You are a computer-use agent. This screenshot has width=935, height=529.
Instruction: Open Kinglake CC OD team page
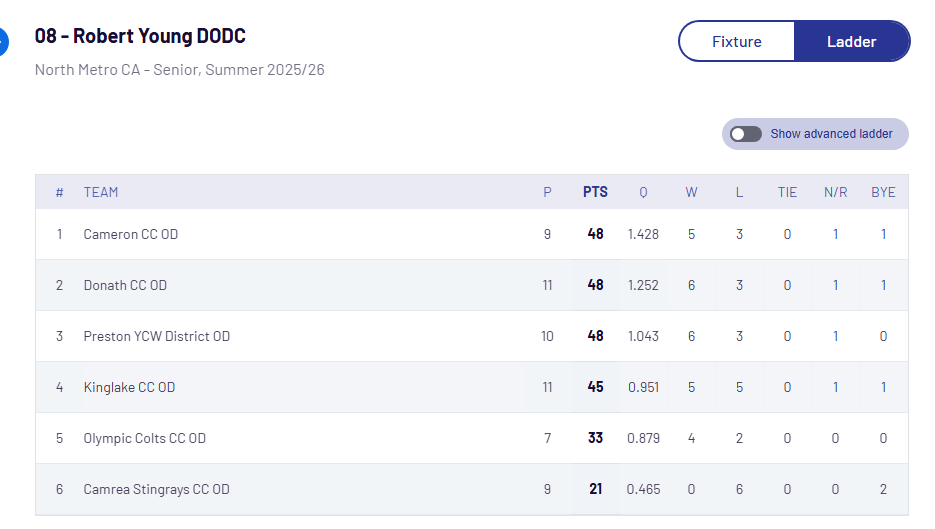[129, 387]
